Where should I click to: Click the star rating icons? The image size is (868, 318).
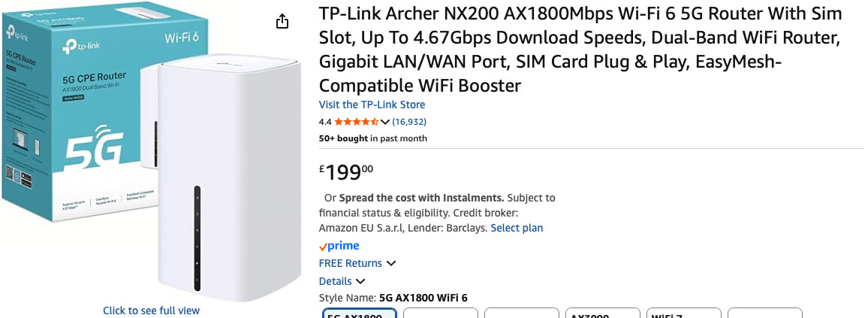pos(356,122)
